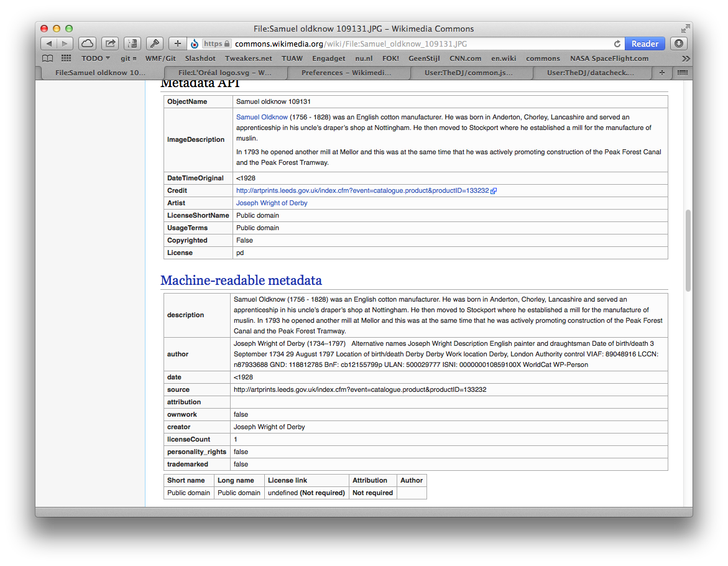Open the Engadget bookmark
Image resolution: width=728 pixels, height=566 pixels.
[x=329, y=58]
